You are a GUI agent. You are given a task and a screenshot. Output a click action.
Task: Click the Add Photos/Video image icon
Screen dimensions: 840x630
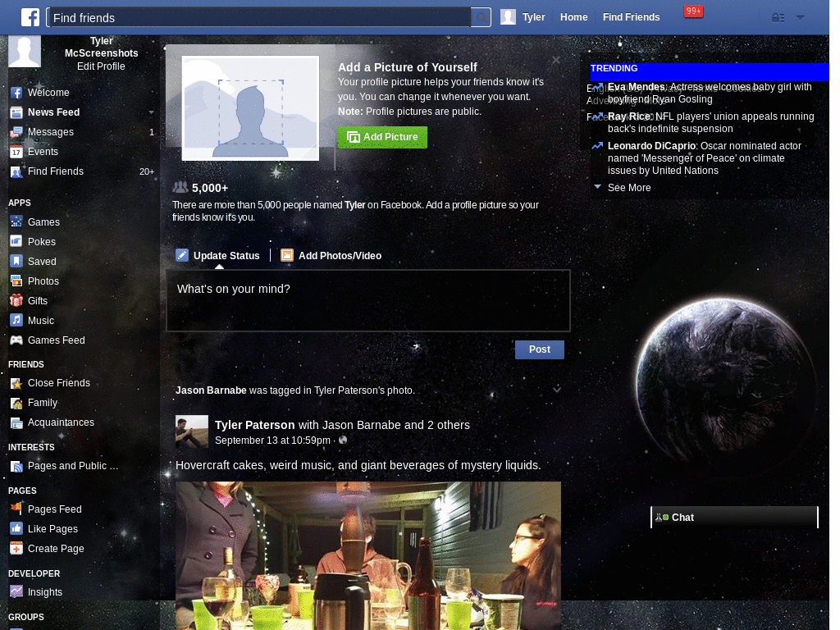[287, 256]
